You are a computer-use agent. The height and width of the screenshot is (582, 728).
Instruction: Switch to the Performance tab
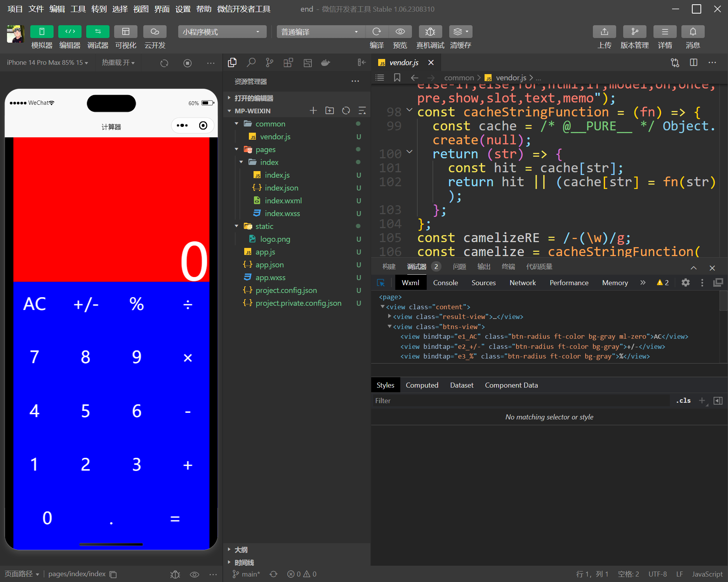tap(569, 283)
